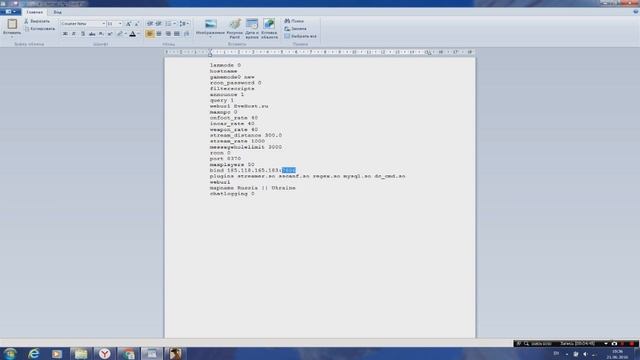Expand the Paste button dropdown arrow
Image resolution: width=640 pixels, height=360 pixels.
click(x=12, y=37)
